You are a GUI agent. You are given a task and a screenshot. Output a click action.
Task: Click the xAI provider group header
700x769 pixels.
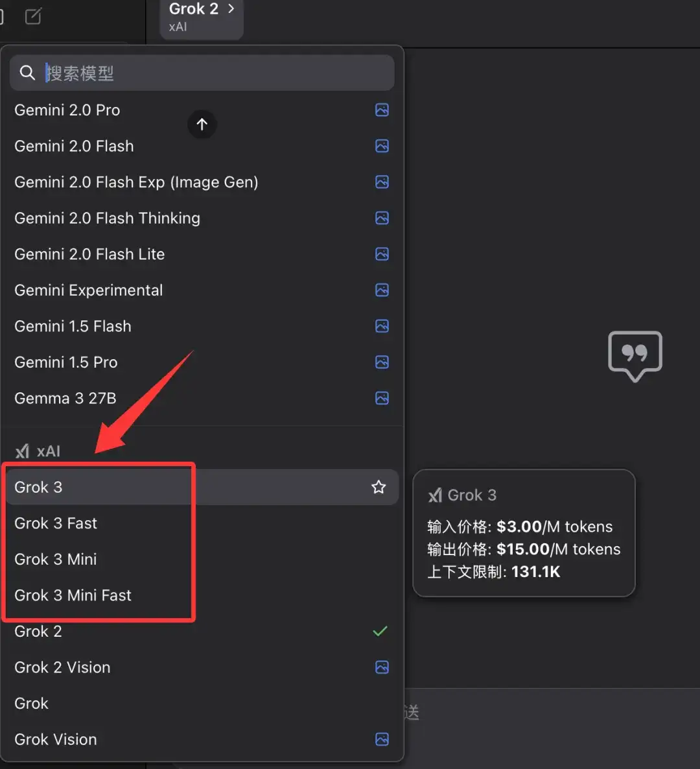coord(38,451)
